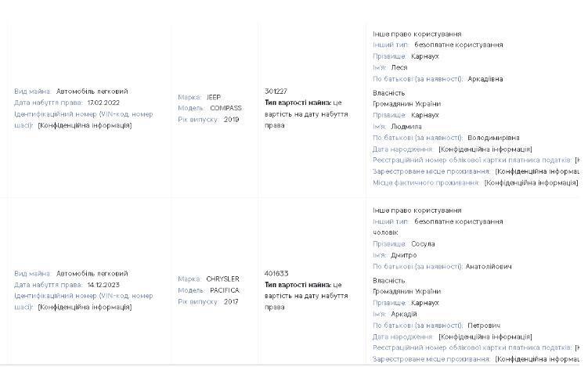588x367 pixels.
Task: Click the value 401633
Action: 276,273
